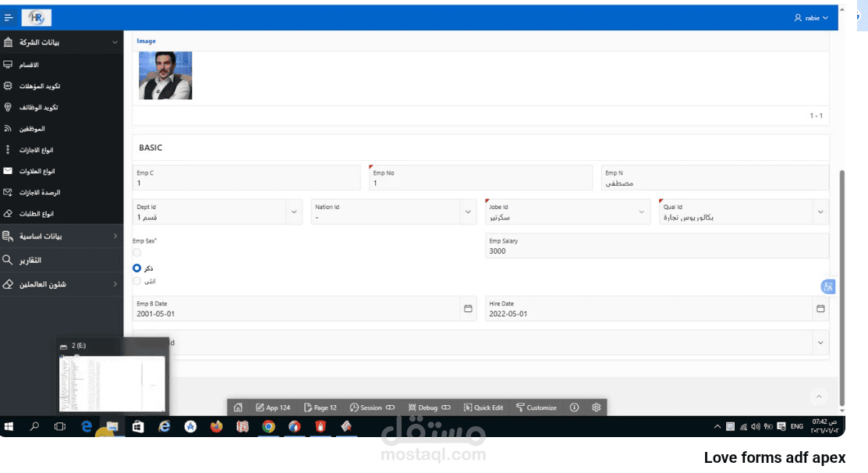Open the الرصدة الاجازات sidebar icon
Screen dimensions: 868x473
(8, 192)
